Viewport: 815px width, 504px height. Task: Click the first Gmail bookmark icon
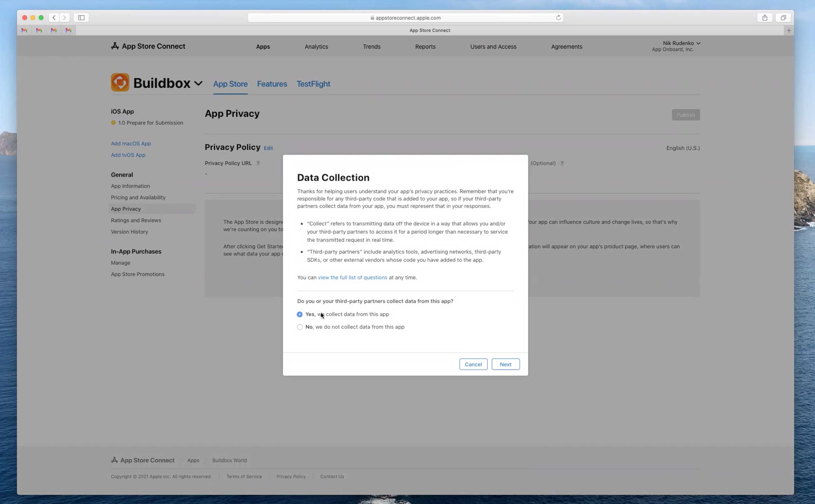(24, 30)
